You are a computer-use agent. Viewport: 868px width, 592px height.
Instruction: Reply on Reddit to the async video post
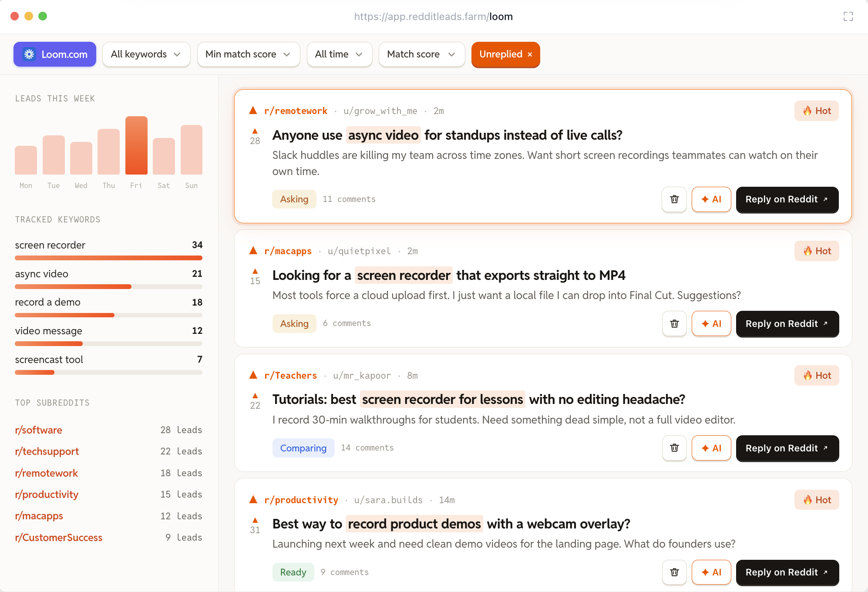[x=787, y=199]
